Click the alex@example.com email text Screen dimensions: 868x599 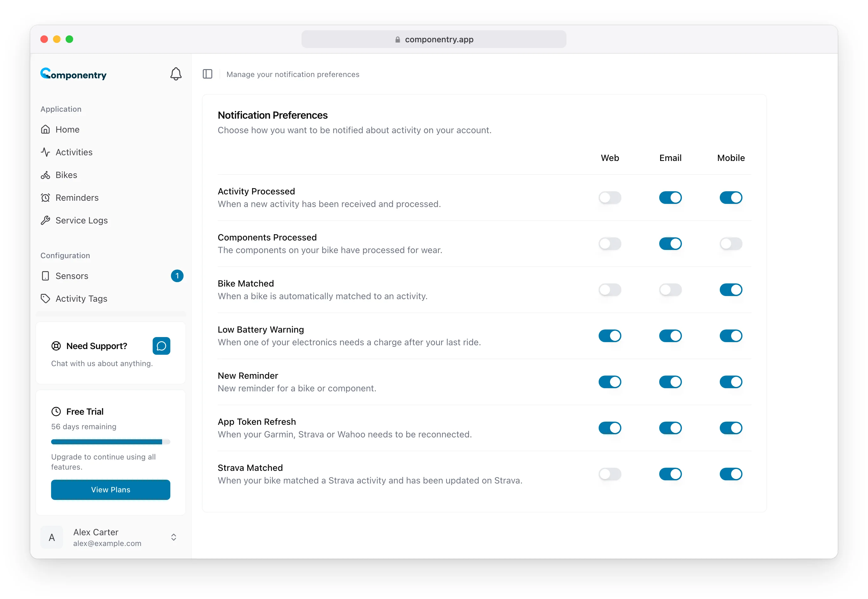[107, 543]
